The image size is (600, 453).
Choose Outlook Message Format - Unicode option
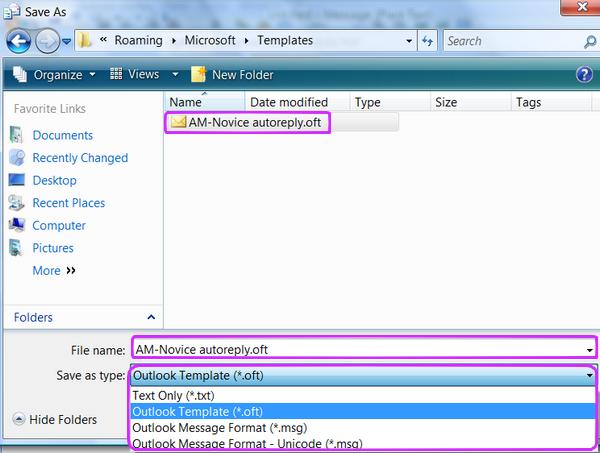coord(363,443)
